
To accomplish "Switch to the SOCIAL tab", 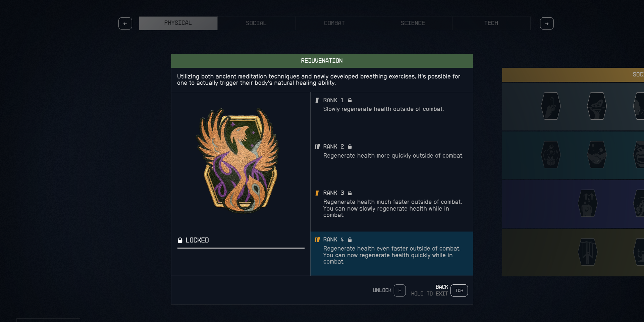I will click(x=256, y=23).
